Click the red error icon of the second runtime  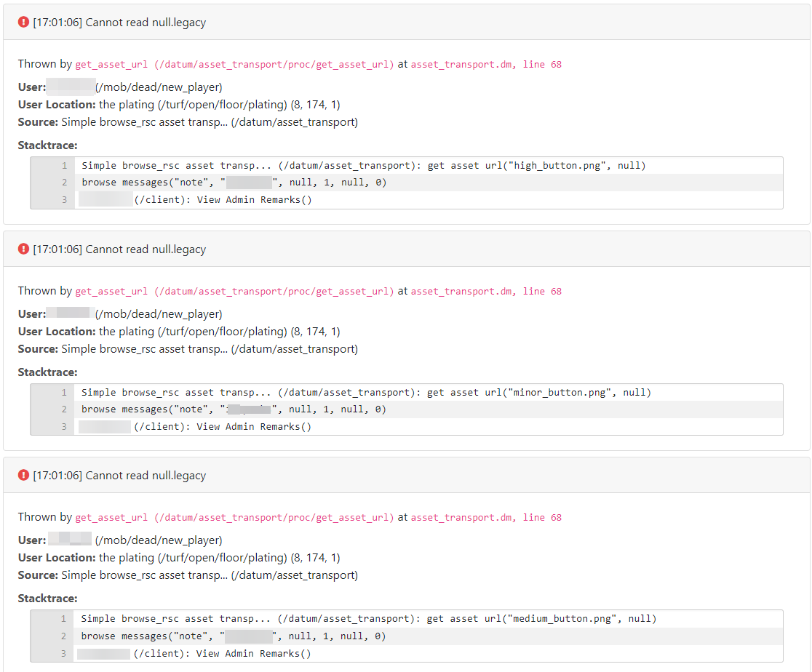click(x=23, y=249)
